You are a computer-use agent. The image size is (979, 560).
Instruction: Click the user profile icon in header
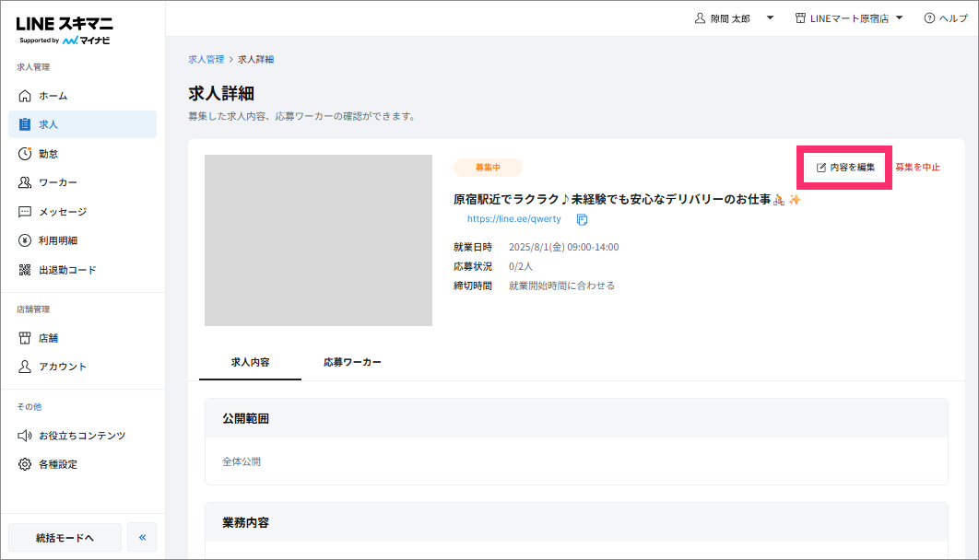click(x=700, y=18)
